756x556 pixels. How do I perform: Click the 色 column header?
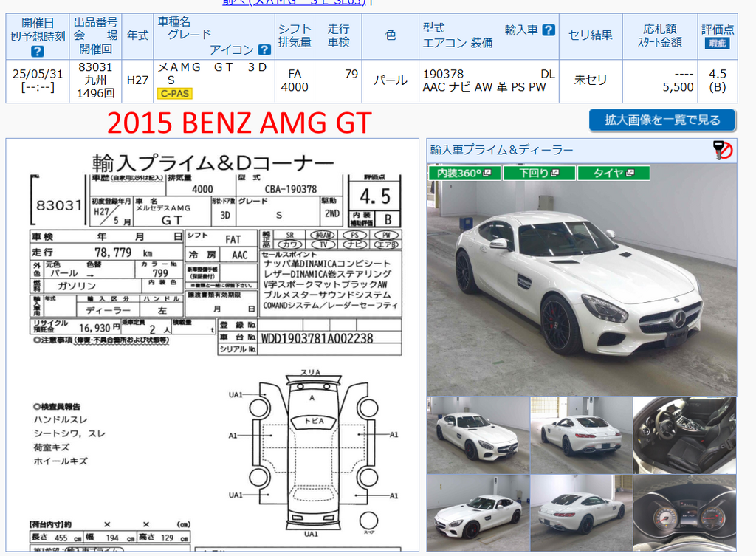tap(390, 35)
